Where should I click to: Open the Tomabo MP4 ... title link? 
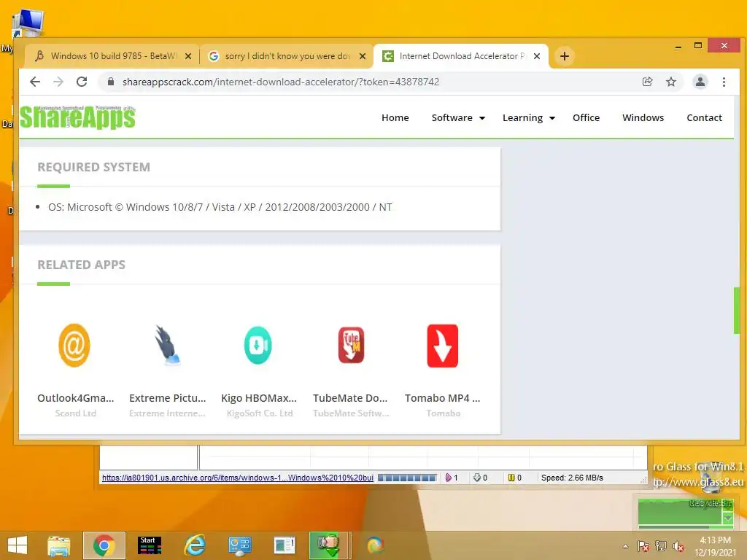point(443,398)
